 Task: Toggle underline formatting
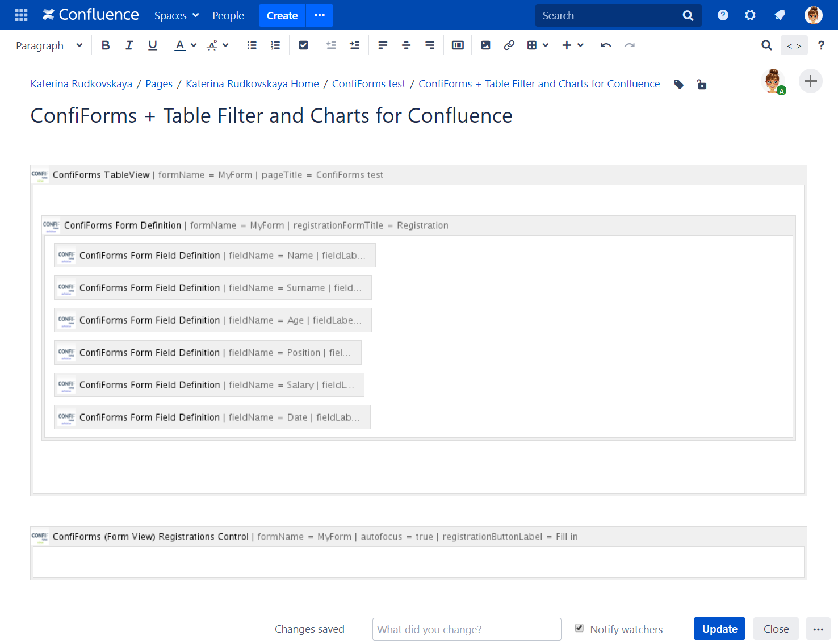(152, 45)
